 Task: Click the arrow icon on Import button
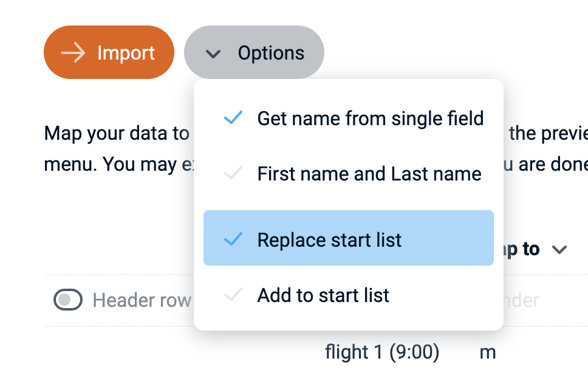(73, 53)
